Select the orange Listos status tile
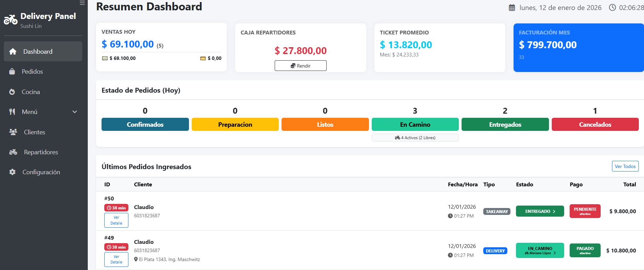Screen dimensions: 644x270 325,124
